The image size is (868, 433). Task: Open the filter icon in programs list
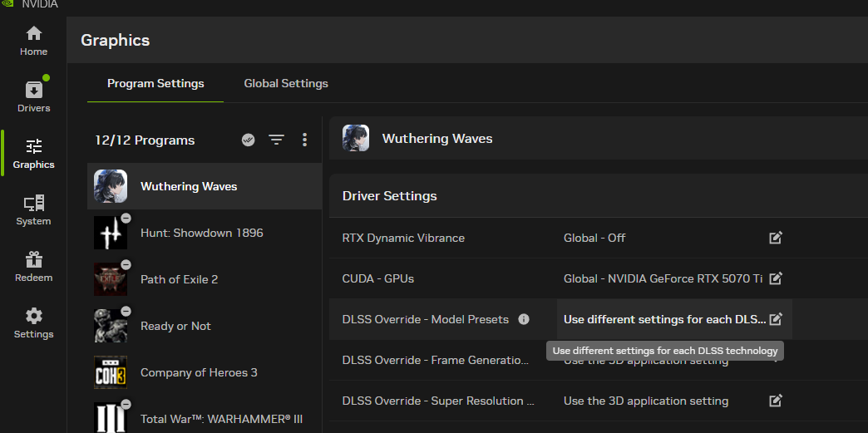(x=276, y=140)
